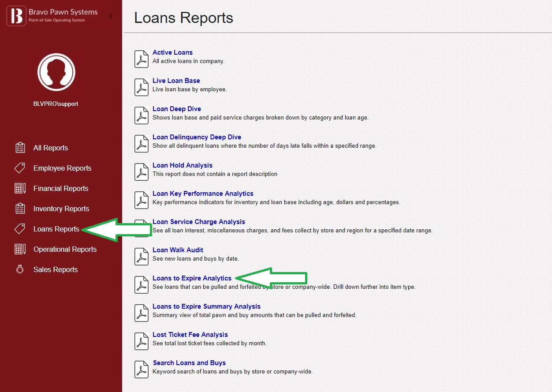Click PDF icon beside Loan Delinquency Deep Dive
The image size is (552, 392).
141,143
